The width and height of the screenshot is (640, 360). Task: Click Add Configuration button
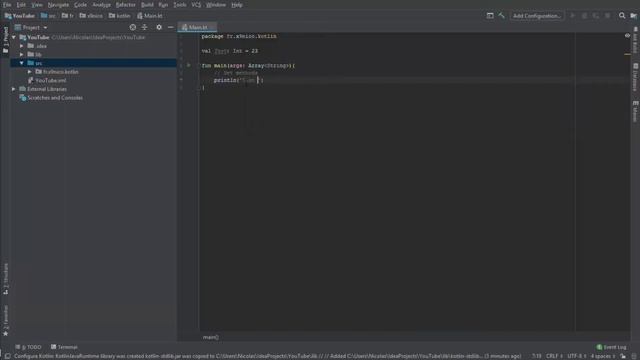pyautogui.click(x=537, y=16)
